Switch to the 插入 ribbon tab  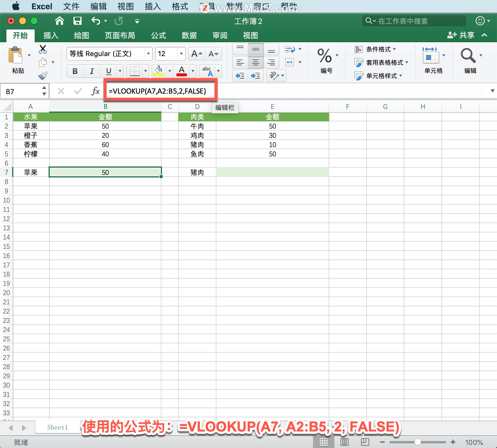tap(51, 36)
